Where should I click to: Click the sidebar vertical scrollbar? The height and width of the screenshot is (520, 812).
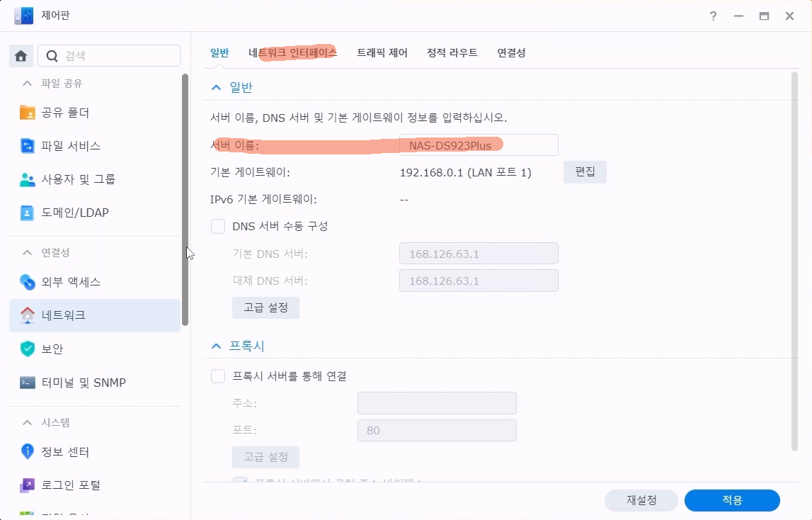pyautogui.click(x=185, y=198)
